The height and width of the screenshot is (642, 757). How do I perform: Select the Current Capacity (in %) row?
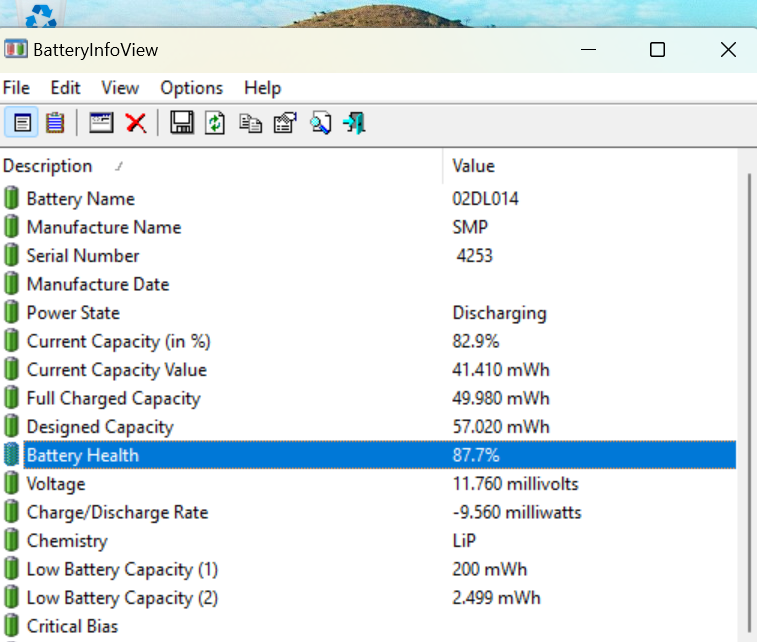tap(370, 341)
